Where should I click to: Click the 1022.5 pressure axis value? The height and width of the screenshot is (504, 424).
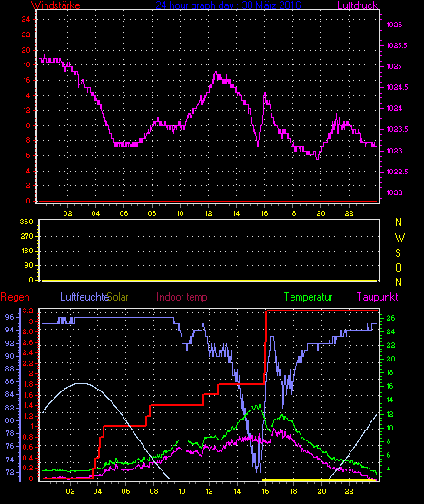(397, 172)
